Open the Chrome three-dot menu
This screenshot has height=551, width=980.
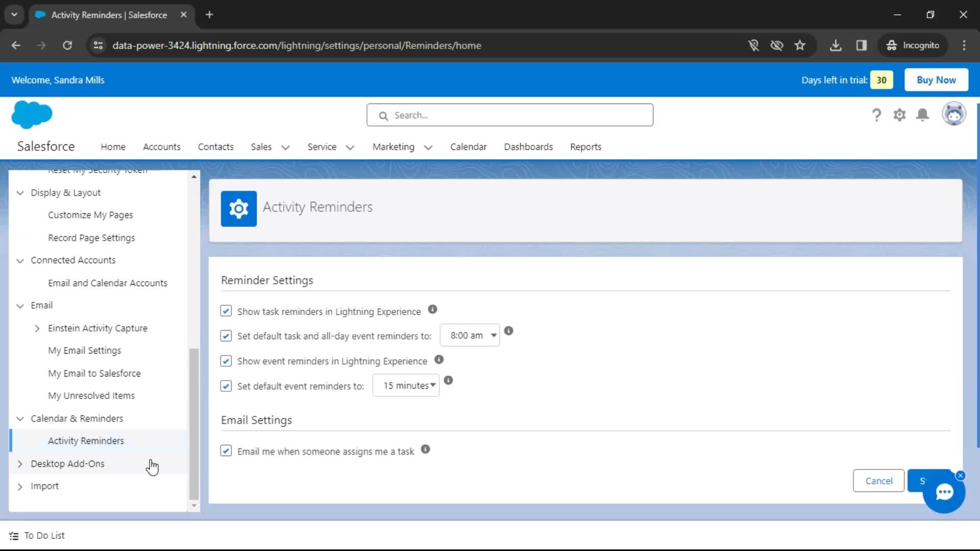(x=964, y=45)
